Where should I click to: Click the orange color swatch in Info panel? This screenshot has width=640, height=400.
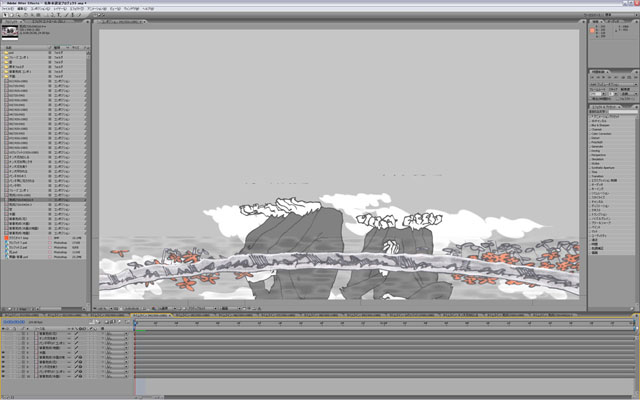tap(592, 31)
